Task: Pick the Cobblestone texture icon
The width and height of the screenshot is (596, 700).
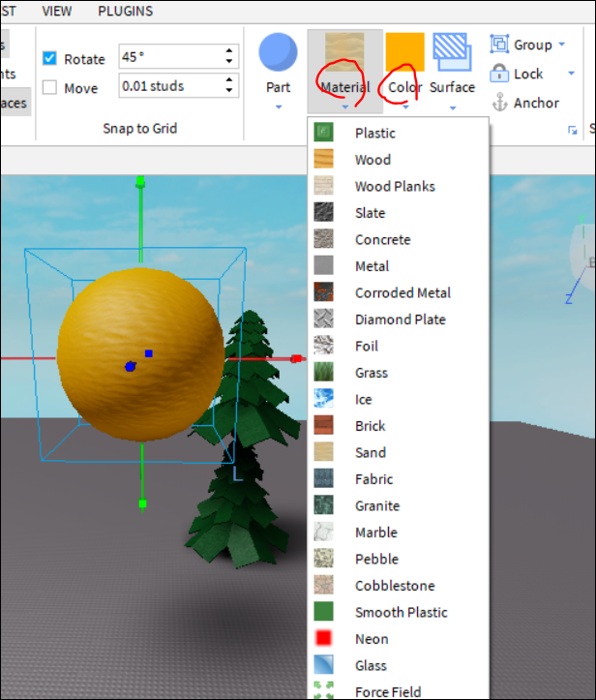Action: pos(323,585)
